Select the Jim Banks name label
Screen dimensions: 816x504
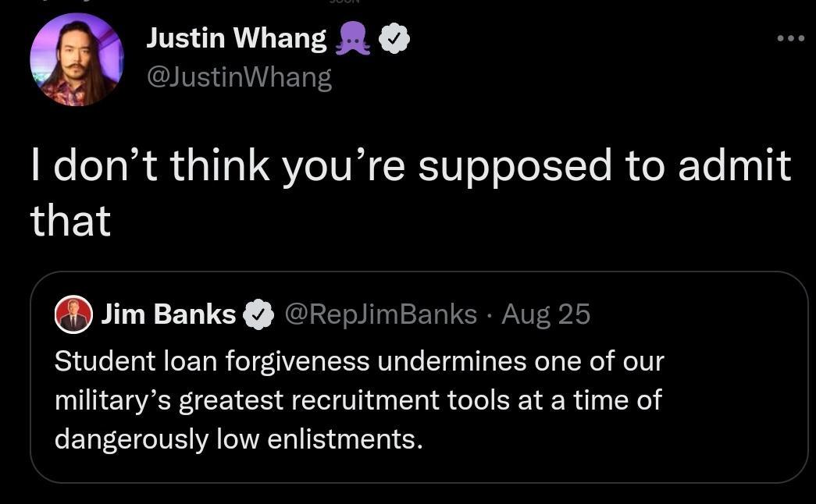[x=166, y=314]
